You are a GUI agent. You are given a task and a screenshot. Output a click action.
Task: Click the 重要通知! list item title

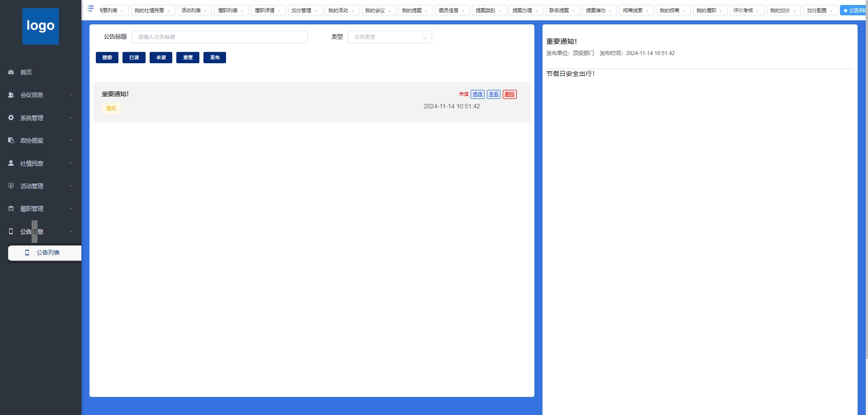click(115, 94)
